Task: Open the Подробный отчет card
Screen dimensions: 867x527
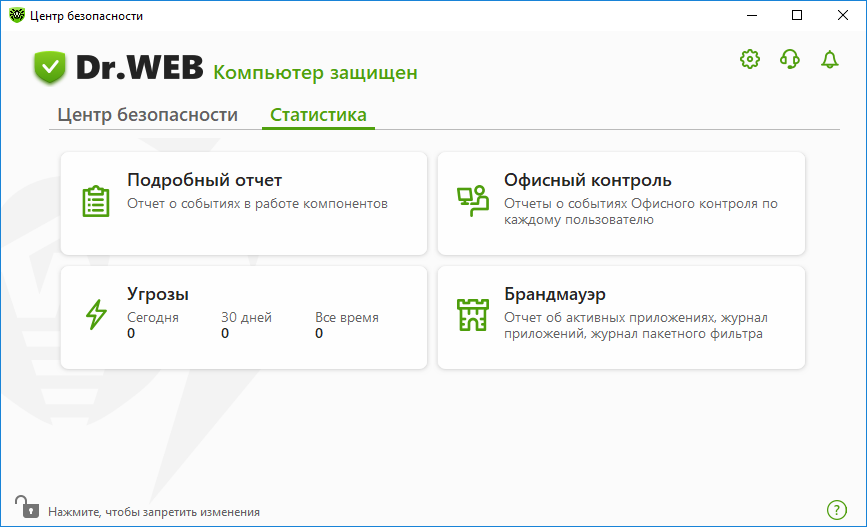Action: coord(244,204)
